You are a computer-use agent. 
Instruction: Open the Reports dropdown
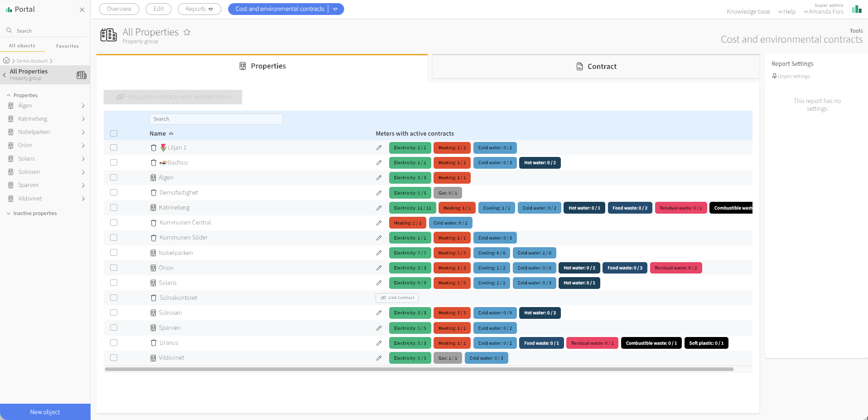[x=199, y=9]
